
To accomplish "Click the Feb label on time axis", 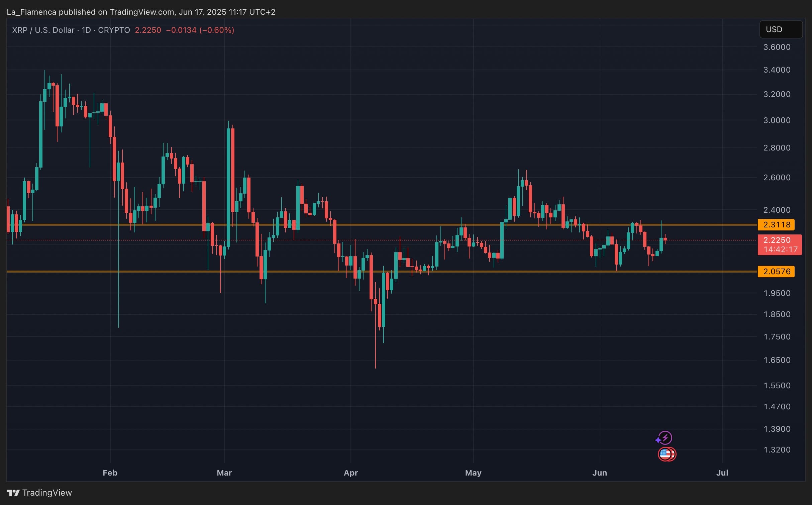I will [110, 473].
